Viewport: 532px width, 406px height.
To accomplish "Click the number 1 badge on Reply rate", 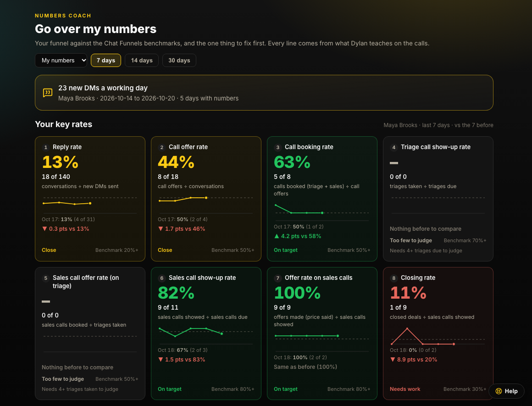I will [46, 147].
